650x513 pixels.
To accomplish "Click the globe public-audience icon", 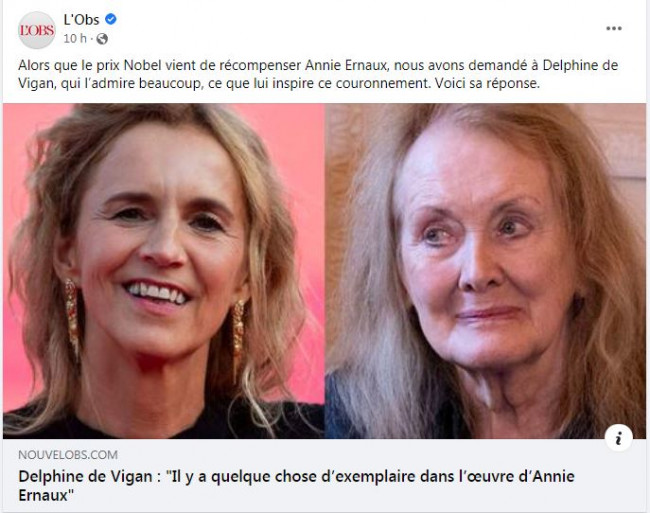I will coord(102,39).
